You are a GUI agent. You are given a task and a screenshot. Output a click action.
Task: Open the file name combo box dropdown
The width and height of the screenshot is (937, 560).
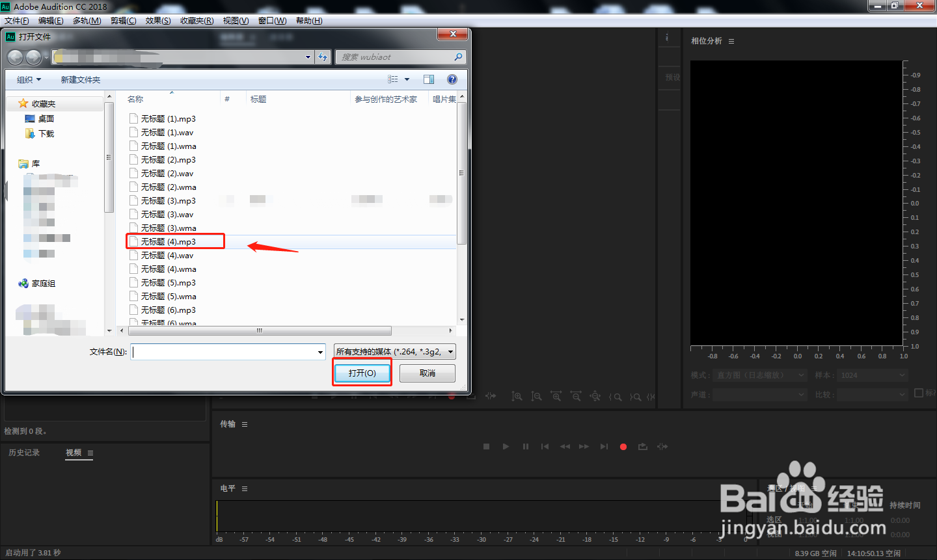coord(320,352)
